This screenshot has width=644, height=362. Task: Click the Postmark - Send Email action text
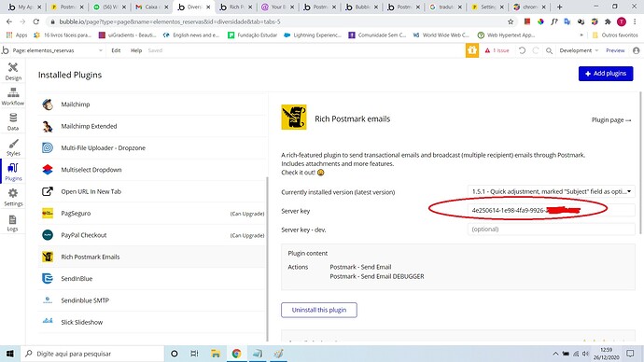360,267
